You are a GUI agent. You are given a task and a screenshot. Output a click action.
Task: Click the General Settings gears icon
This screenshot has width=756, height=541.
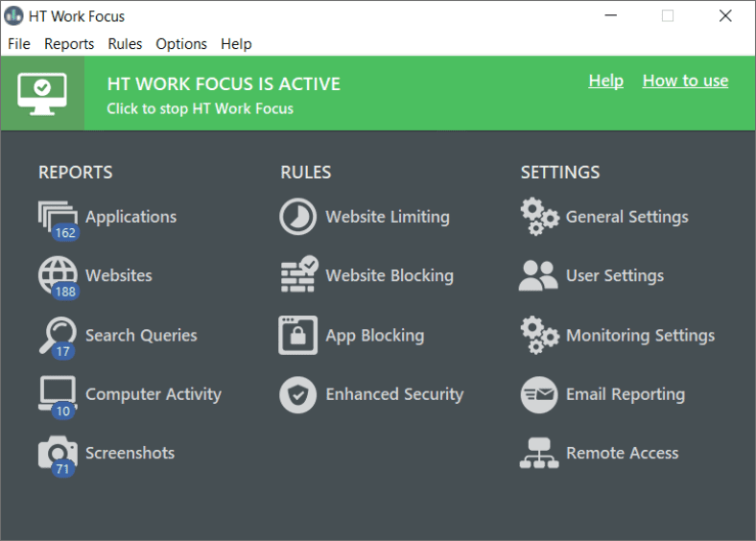point(539,217)
